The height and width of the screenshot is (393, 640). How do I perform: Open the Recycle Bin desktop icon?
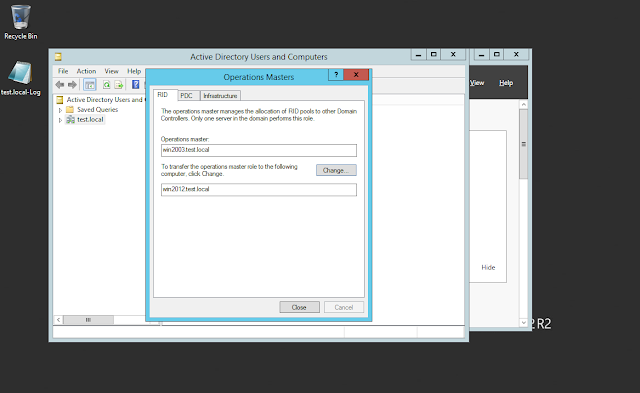tap(20, 22)
